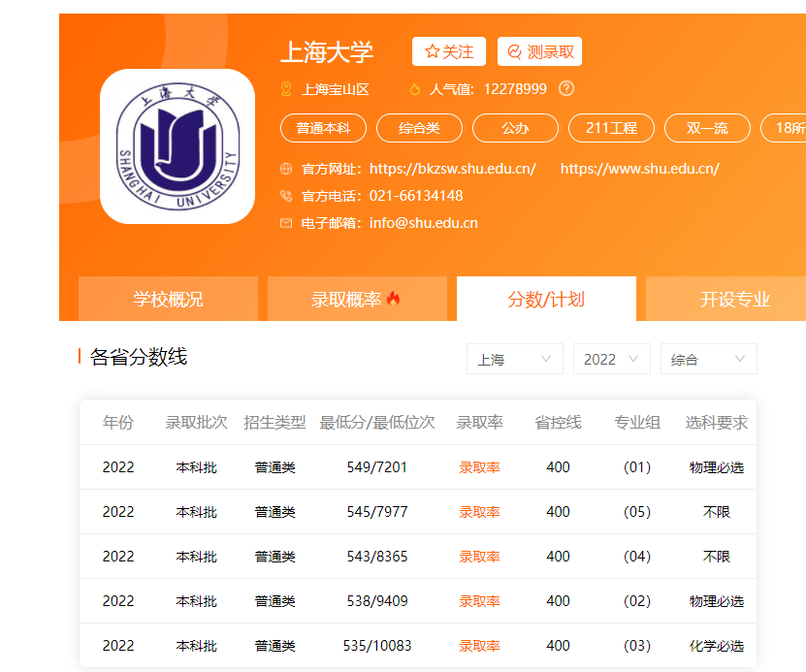Click 录取率 link in the 549/7201 row

pos(479,467)
